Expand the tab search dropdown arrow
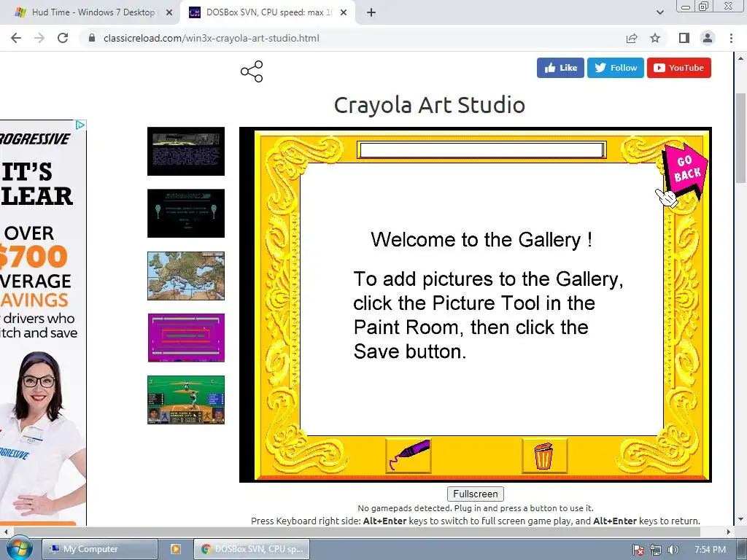The width and height of the screenshot is (747, 560). click(x=659, y=12)
